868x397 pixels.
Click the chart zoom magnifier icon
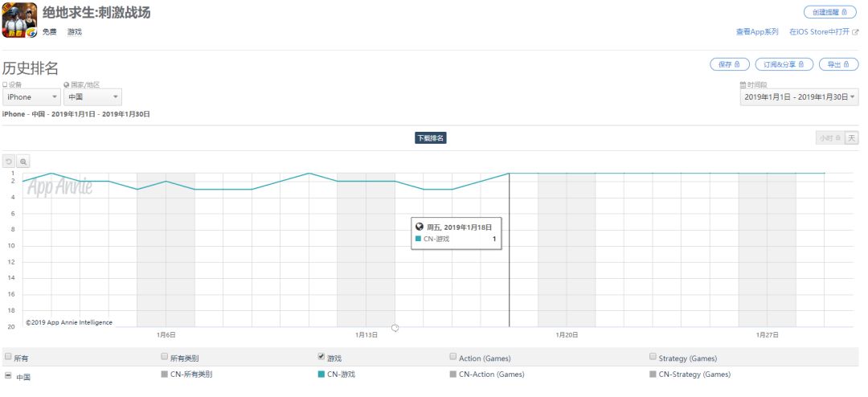pos(23,162)
